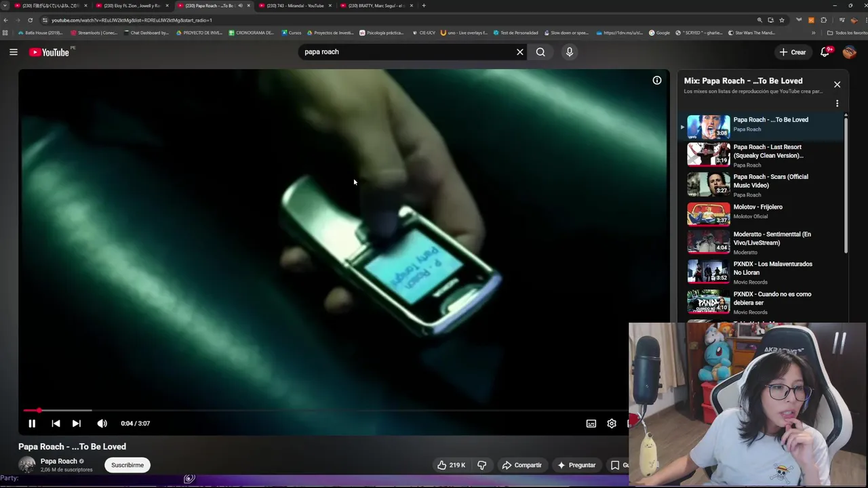Screen dimensions: 868x488
Task: Play 'Molotov - Frijolero' in mix
Action: click(762, 213)
